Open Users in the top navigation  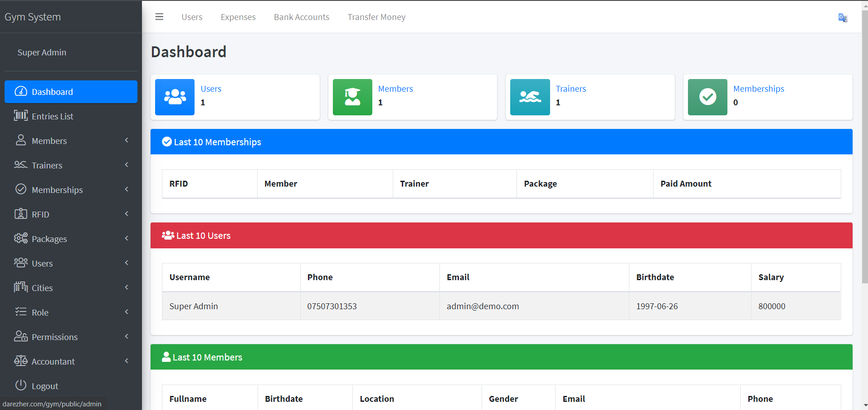click(192, 17)
